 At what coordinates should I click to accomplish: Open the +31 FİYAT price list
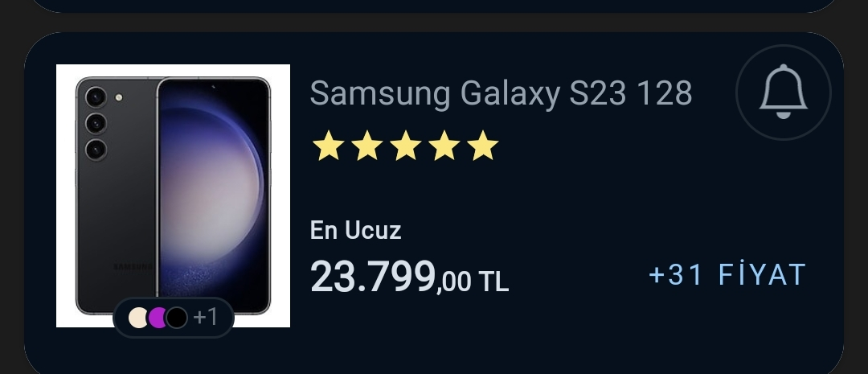tap(727, 275)
